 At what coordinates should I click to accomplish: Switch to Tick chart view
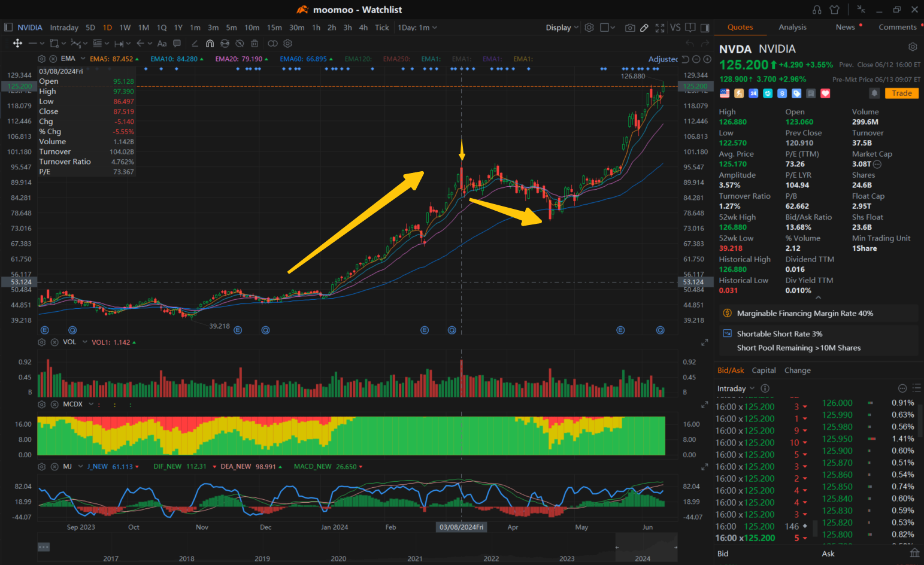(x=381, y=28)
